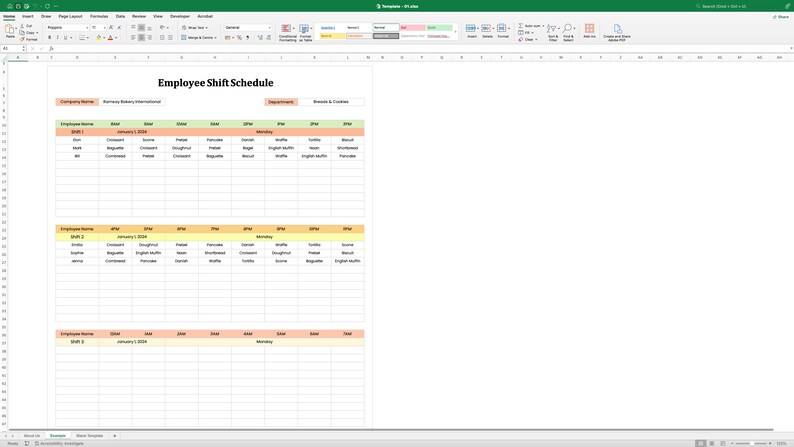Toggle Italic formatting
Viewport: 794px width, 447px height.
click(x=57, y=37)
